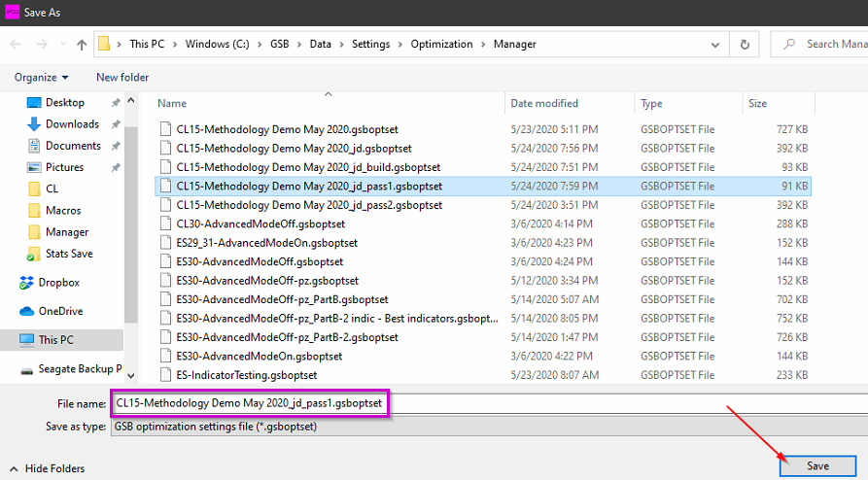Expand address bar previous locations dropdown
Screen dimensions: 868x480
[716, 44]
